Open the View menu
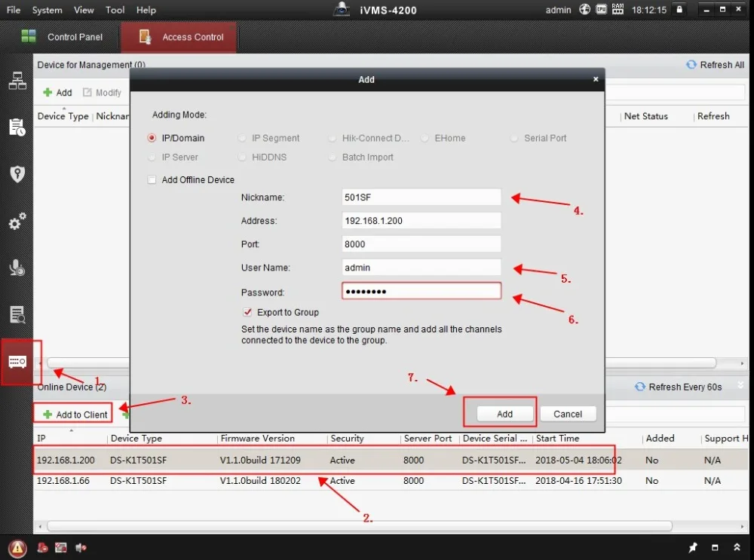This screenshot has height=560, width=754. pos(84,10)
